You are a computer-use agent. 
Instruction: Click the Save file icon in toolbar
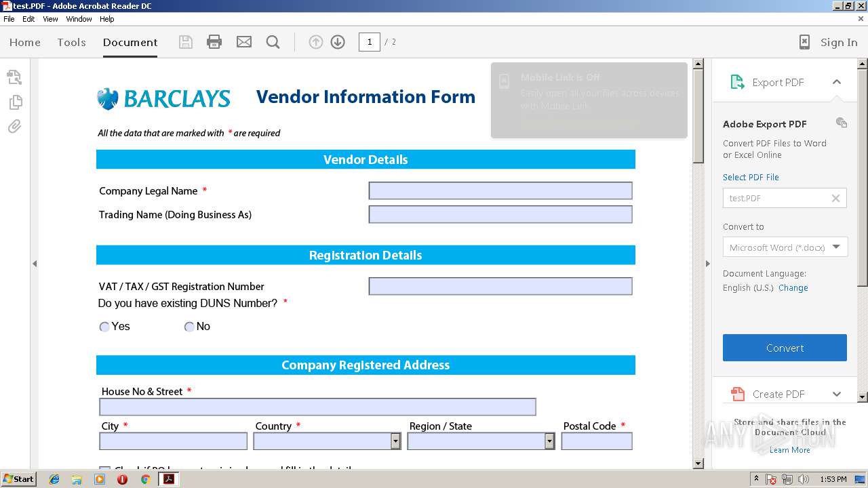pyautogui.click(x=185, y=42)
